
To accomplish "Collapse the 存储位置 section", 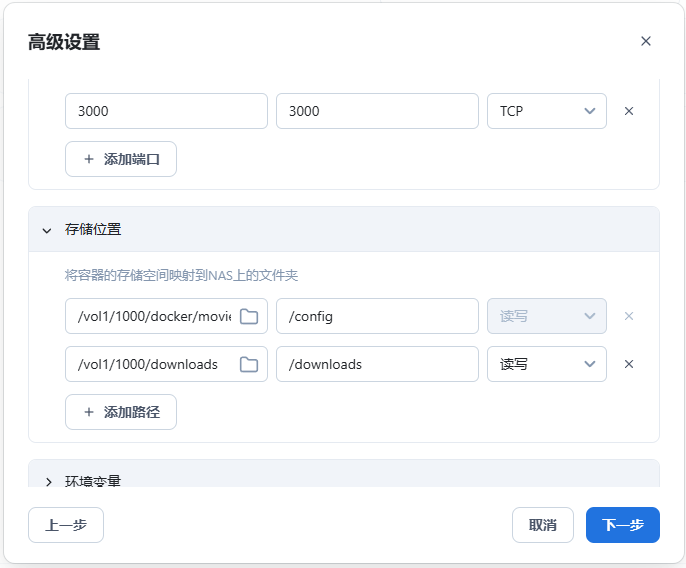I will click(x=47, y=230).
